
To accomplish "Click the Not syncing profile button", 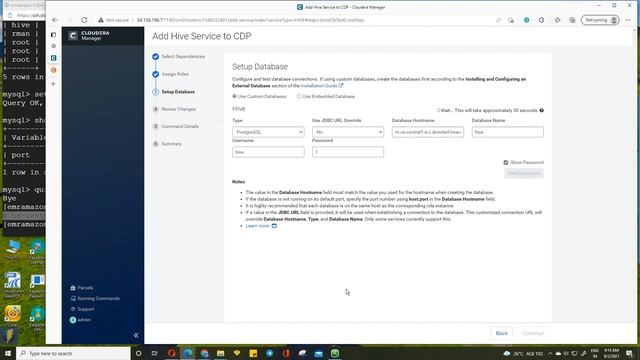I will tap(600, 20).
